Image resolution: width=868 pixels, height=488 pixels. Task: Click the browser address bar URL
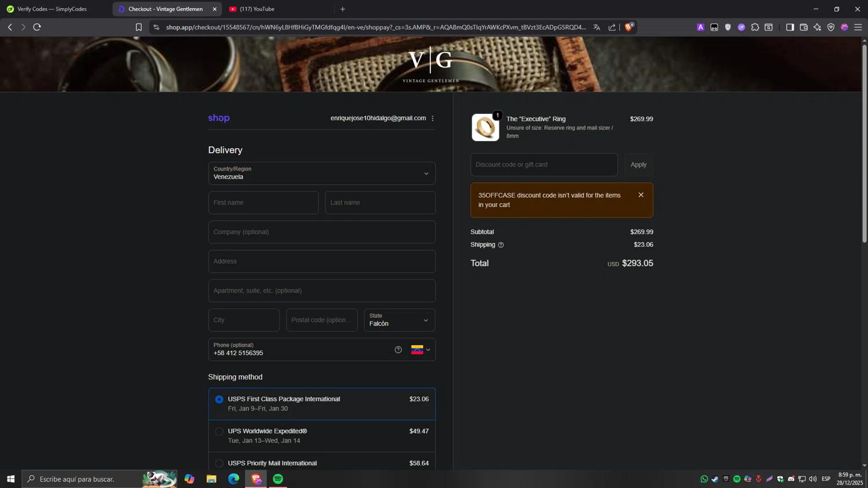(376, 27)
